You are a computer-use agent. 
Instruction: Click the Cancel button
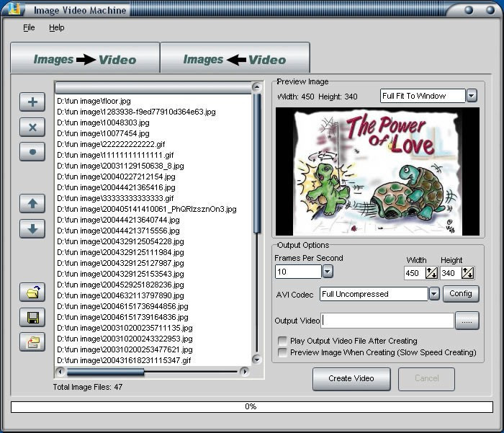[x=426, y=379]
